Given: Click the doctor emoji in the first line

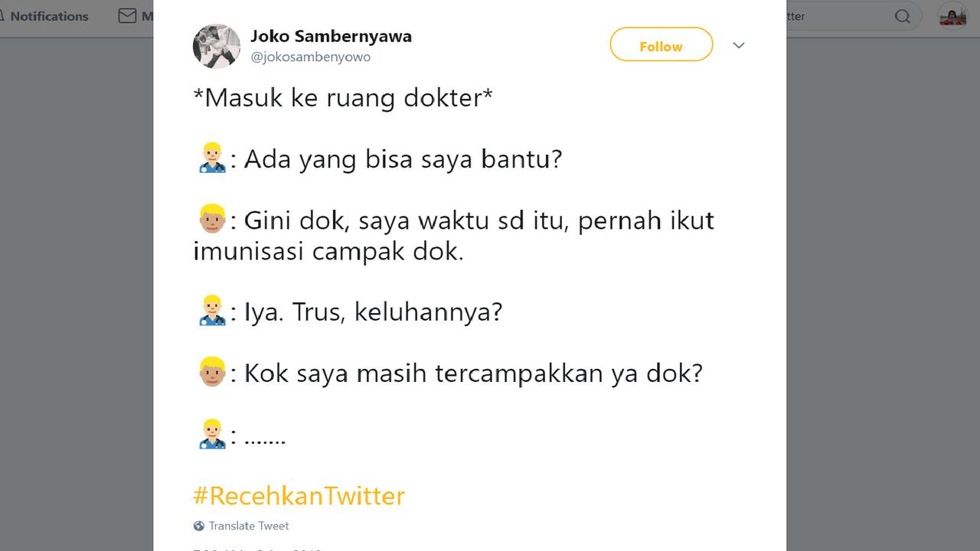Looking at the screenshot, I should tap(212, 158).
